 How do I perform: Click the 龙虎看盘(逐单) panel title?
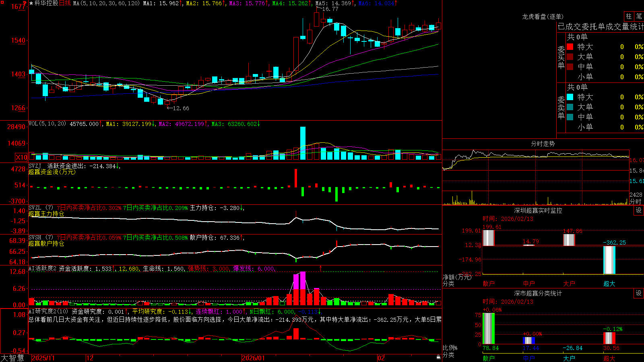point(543,16)
